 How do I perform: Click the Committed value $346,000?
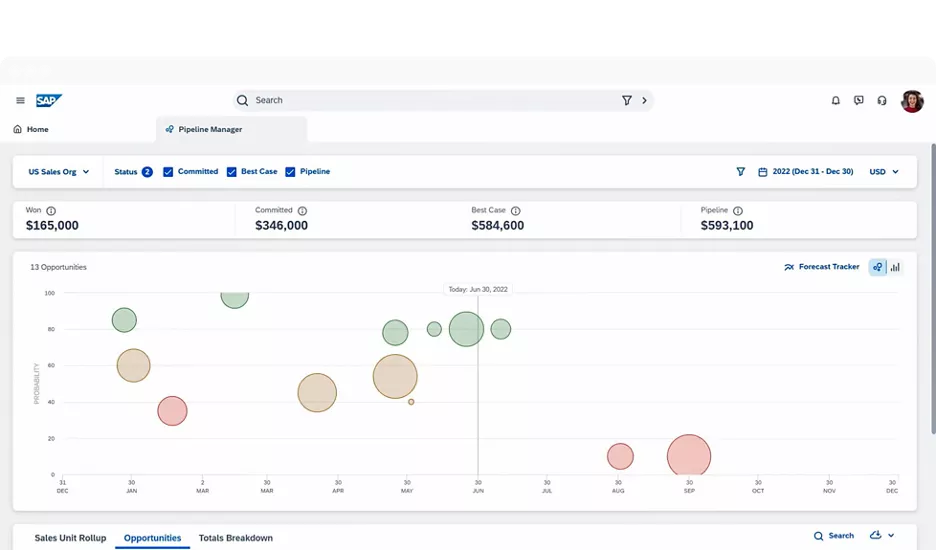pos(281,226)
